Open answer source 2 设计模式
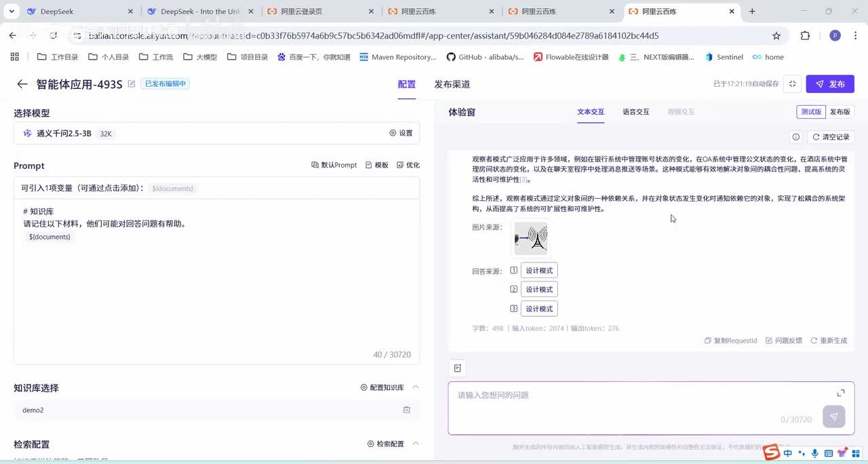This screenshot has width=868, height=464. coord(539,290)
